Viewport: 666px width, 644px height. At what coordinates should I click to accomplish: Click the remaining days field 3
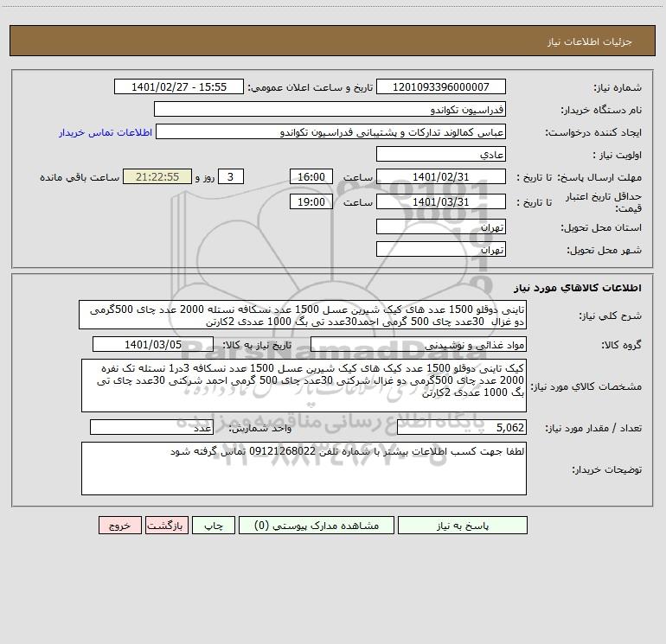(x=231, y=176)
